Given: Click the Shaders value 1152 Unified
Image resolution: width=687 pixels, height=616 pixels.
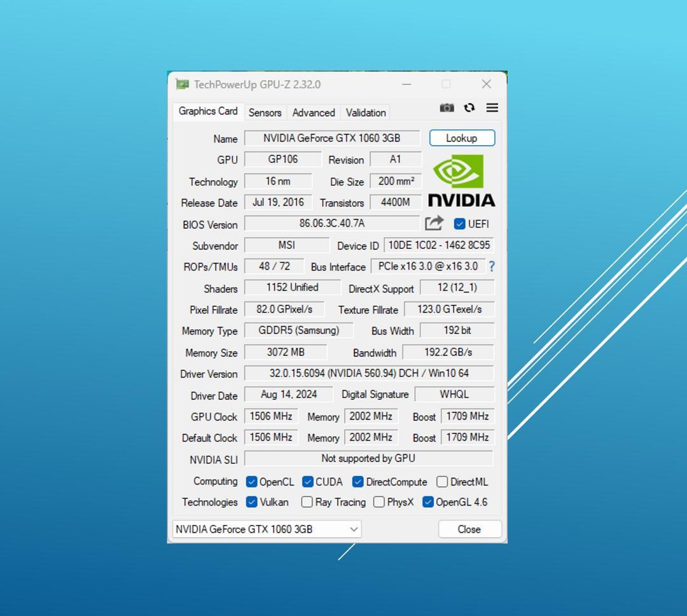Looking at the screenshot, I should coord(292,287).
